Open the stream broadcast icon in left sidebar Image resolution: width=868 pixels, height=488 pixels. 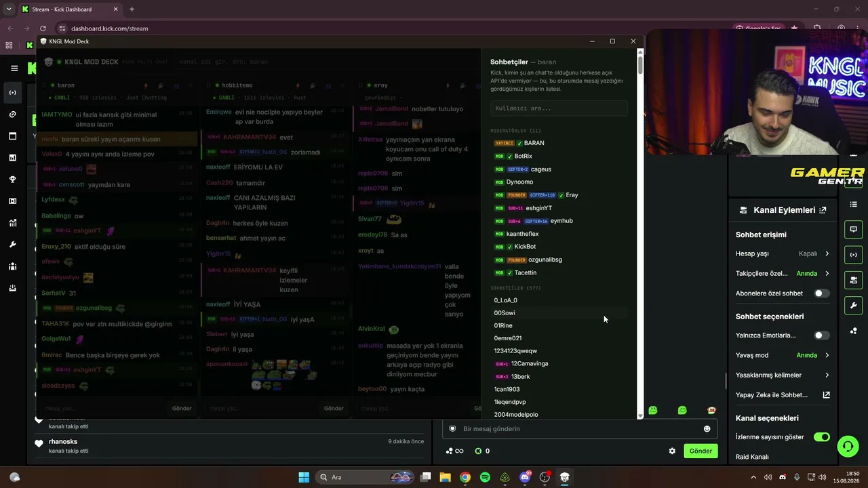(12, 92)
